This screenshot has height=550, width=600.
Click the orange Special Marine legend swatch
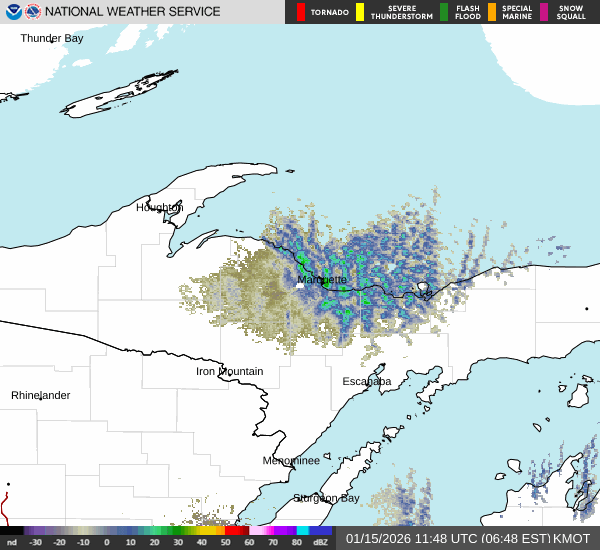492,12
